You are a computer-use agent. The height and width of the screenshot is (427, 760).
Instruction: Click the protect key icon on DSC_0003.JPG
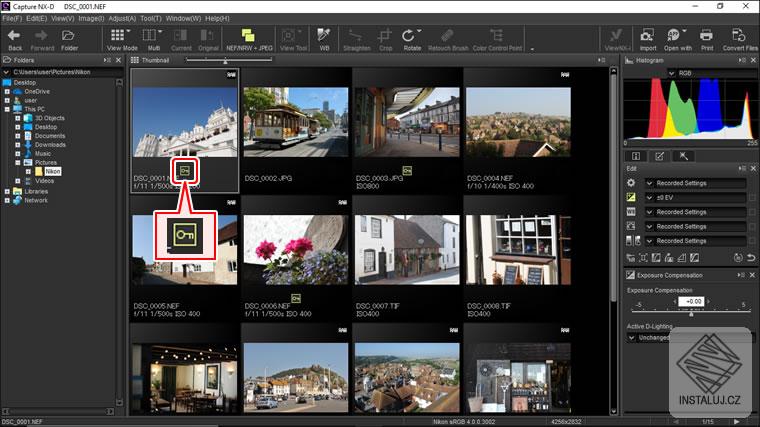point(407,171)
